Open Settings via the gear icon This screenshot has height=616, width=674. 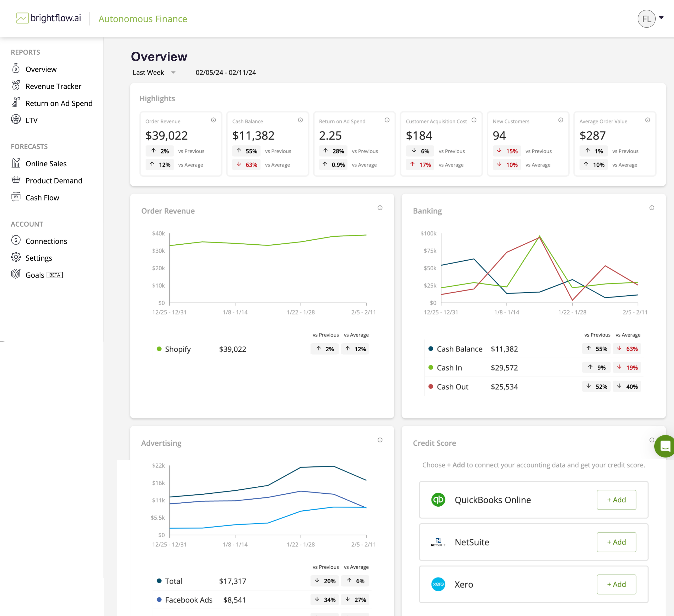coord(16,258)
